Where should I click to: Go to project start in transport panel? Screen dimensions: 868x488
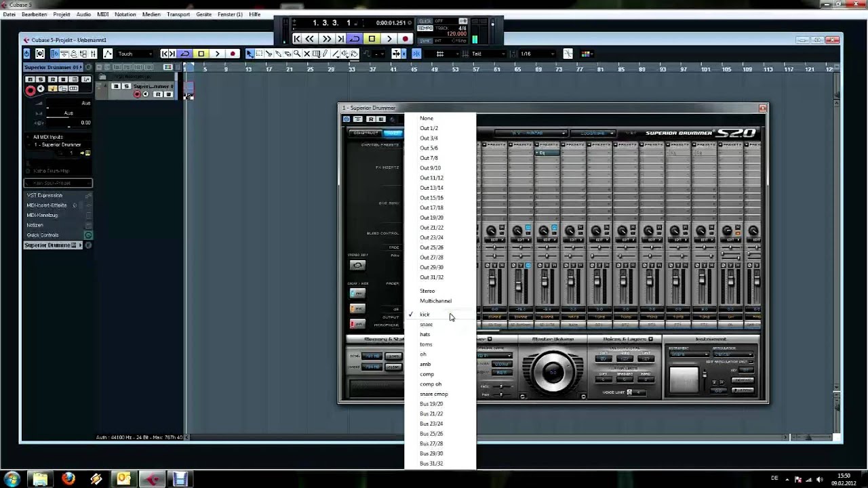pyautogui.click(x=296, y=39)
